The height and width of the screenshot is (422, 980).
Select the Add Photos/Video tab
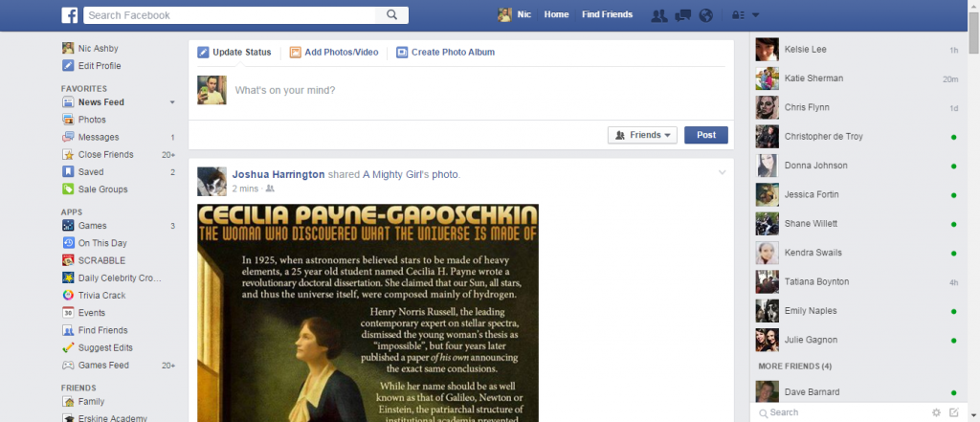334,53
